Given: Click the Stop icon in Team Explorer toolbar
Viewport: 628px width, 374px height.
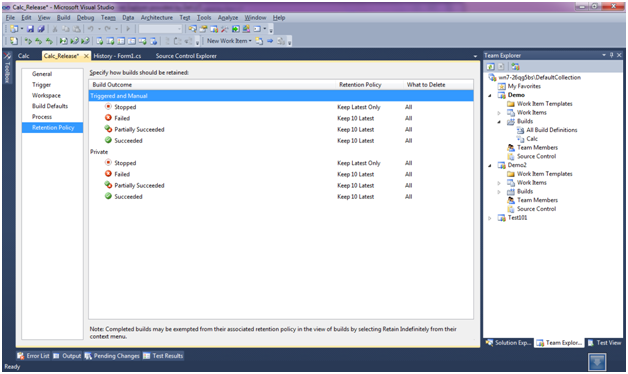Looking at the screenshot, I should 501,66.
